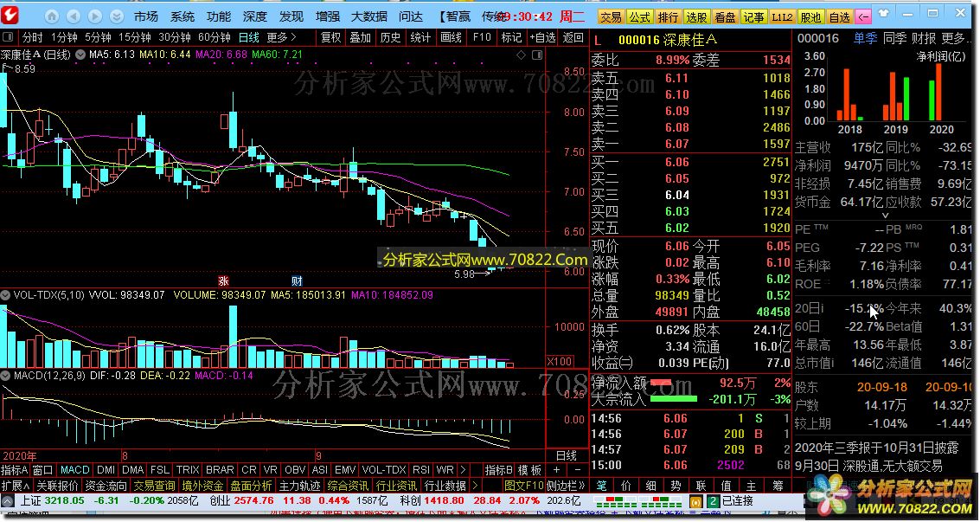Image resolution: width=980 pixels, height=522 pixels.
Task: Select the 势 tab in bottom panel
Action: click(676, 485)
